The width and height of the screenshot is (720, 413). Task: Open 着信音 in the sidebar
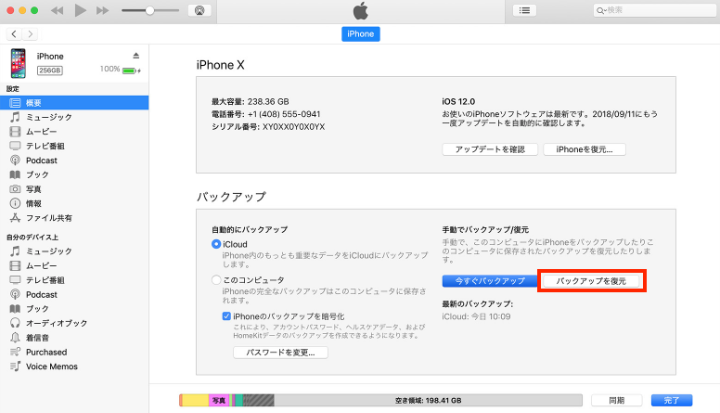[x=74, y=338]
